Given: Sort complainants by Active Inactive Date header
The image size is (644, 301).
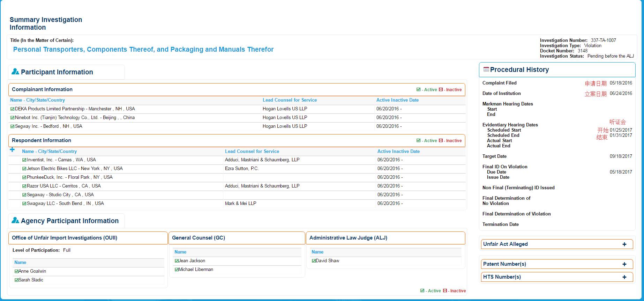Looking at the screenshot, I should 397,100.
